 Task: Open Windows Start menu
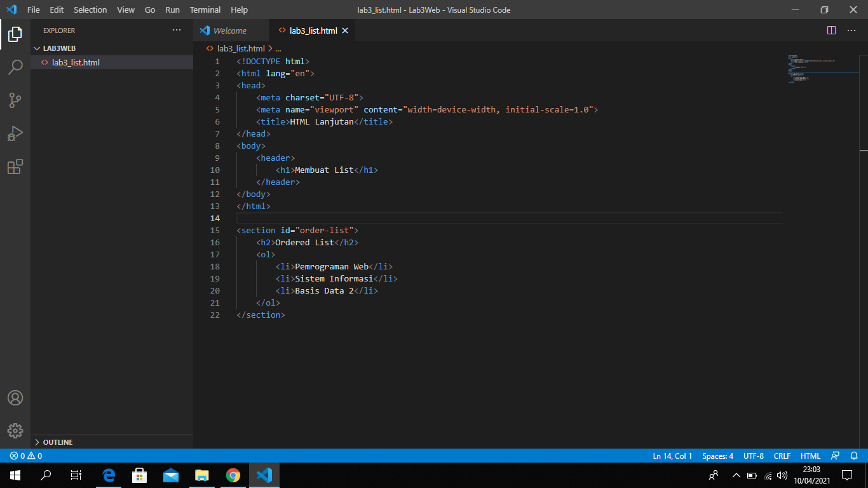[x=15, y=475]
